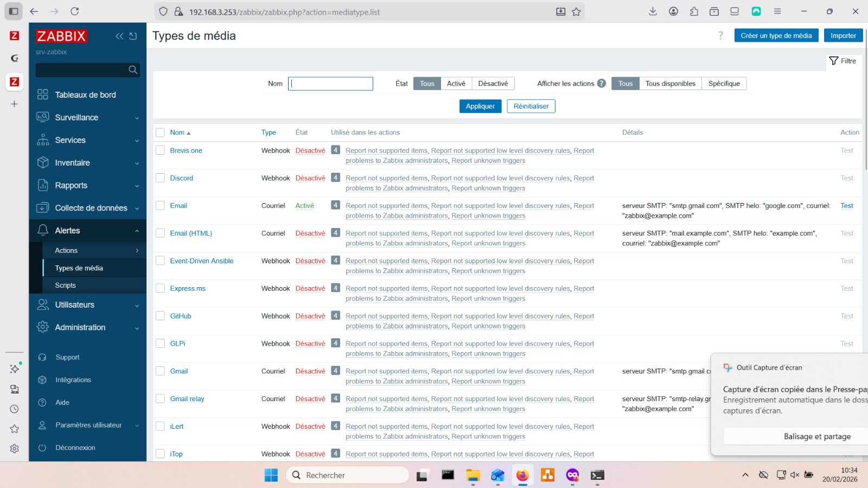Viewport: 868px width, 488px height.
Task: Click the sidebar kiosk/hide mode icon
Action: coord(133,36)
